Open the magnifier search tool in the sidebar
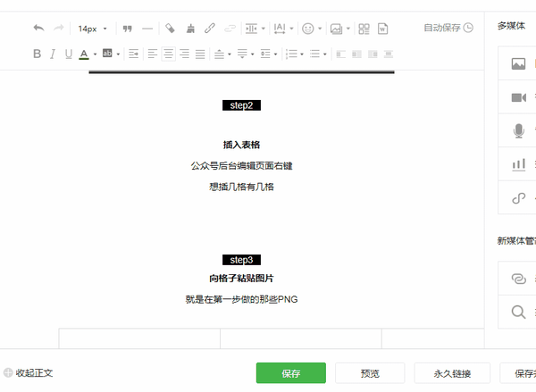The height and width of the screenshot is (392, 536). [518, 312]
